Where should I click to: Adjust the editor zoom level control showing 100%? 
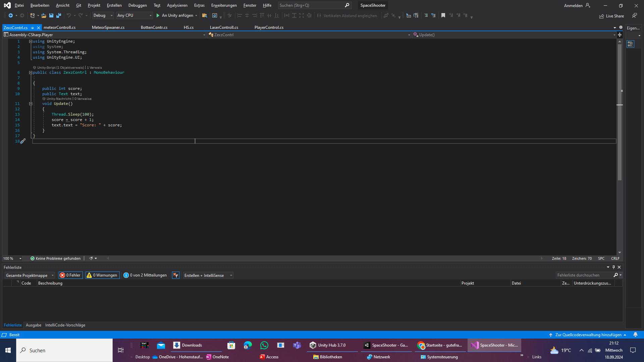click(12, 258)
